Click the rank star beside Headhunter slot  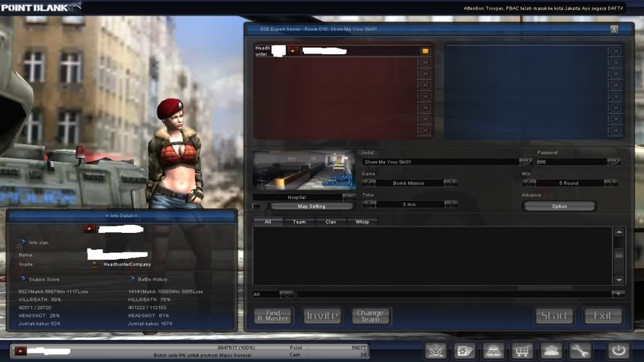[293, 51]
